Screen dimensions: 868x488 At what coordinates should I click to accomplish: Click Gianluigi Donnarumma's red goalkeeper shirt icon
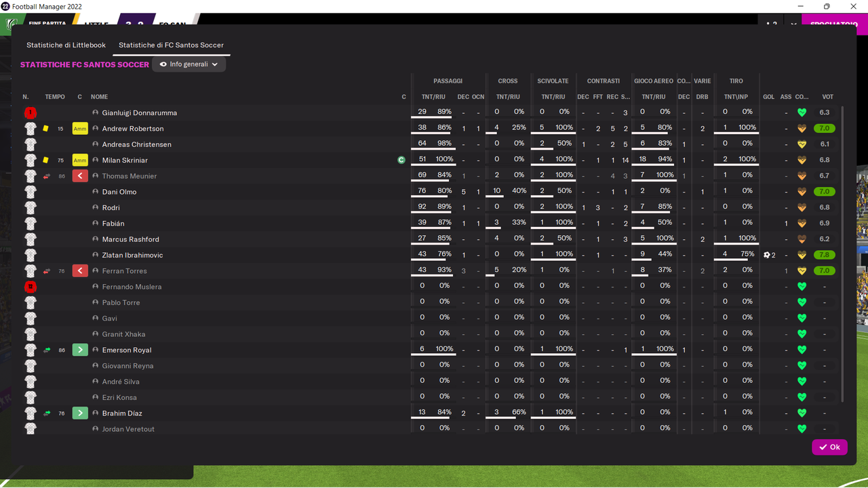click(31, 113)
